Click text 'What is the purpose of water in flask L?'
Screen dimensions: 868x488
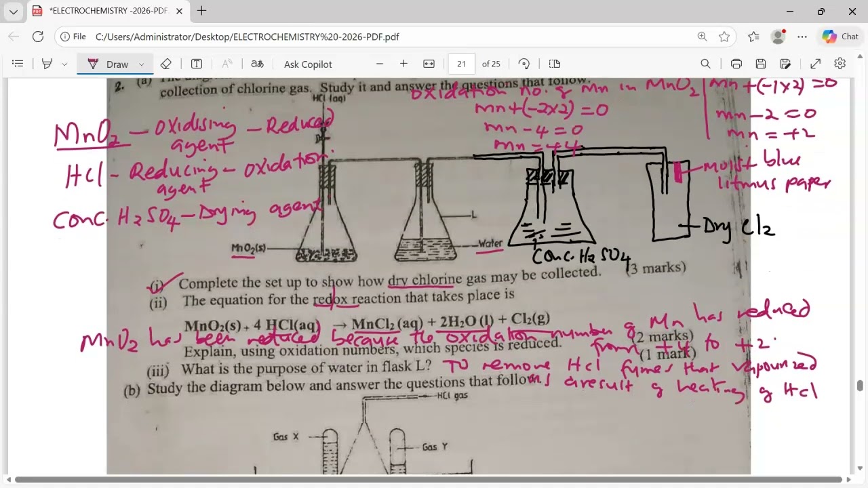point(306,369)
